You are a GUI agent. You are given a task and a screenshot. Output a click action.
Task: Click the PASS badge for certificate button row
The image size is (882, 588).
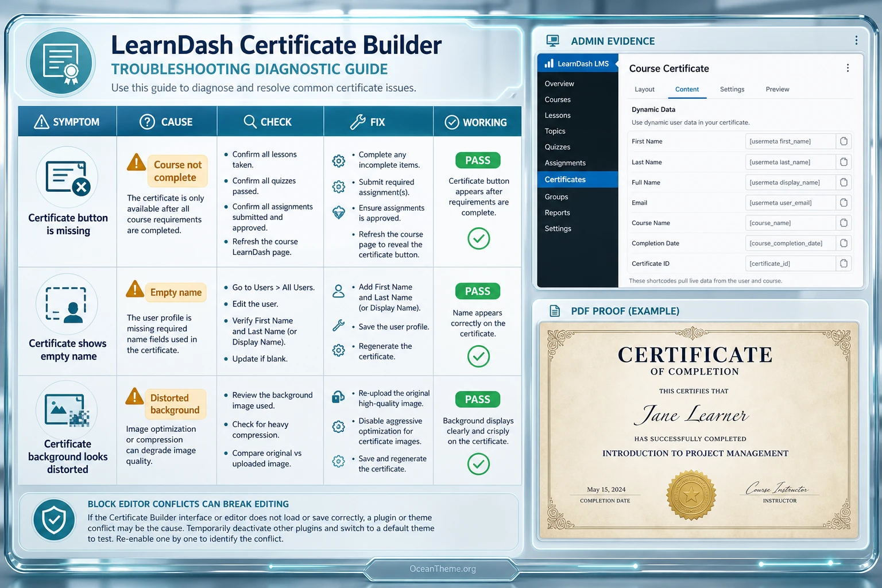point(478,160)
